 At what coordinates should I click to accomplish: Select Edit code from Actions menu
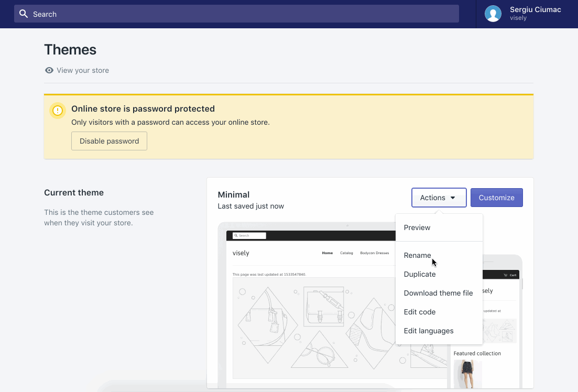tap(420, 312)
